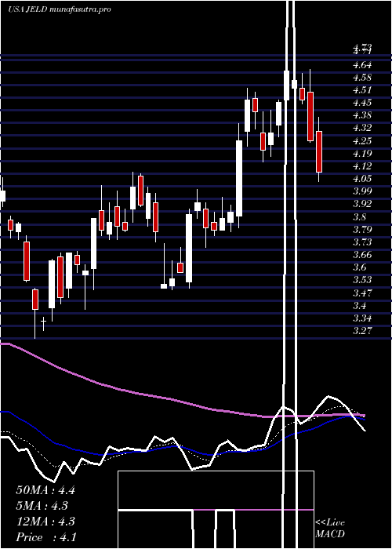Screen dimensions: 392x549
Task: Click the '12MA : 4.3' indicator readout
Action: (x=45, y=522)
